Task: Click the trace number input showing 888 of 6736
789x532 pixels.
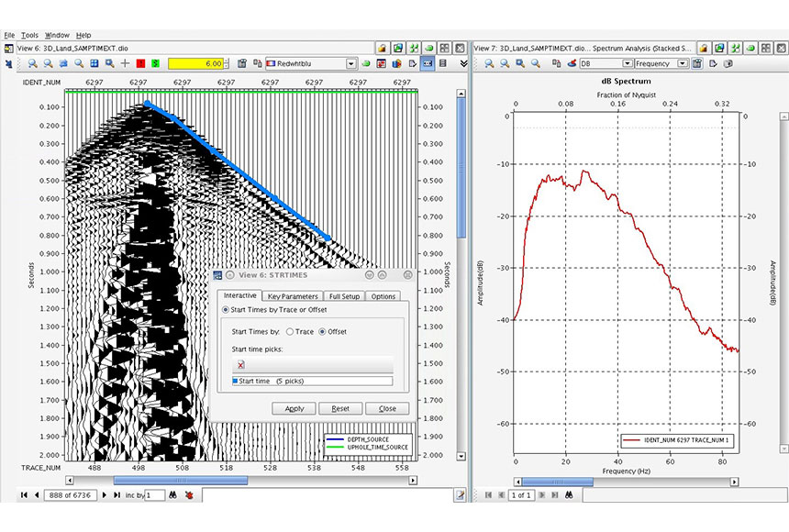Action: coord(72,495)
